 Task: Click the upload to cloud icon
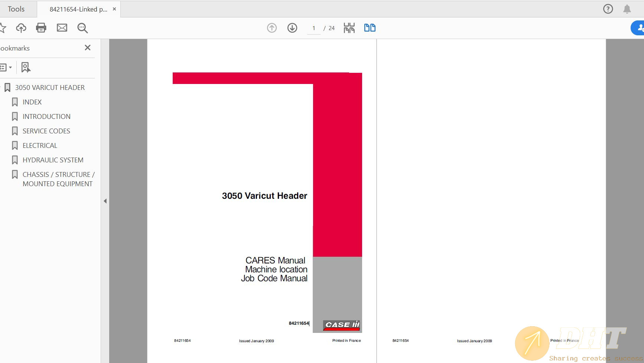click(21, 28)
